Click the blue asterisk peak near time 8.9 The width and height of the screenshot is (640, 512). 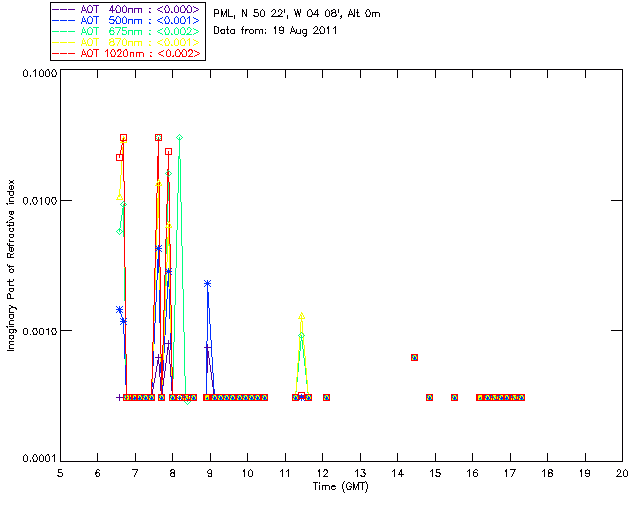coord(207,283)
